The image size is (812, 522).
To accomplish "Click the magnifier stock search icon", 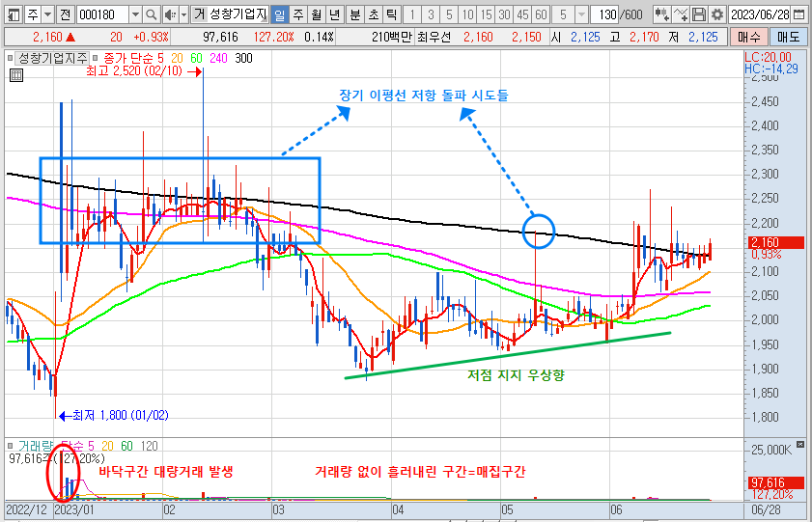I will tap(151, 14).
